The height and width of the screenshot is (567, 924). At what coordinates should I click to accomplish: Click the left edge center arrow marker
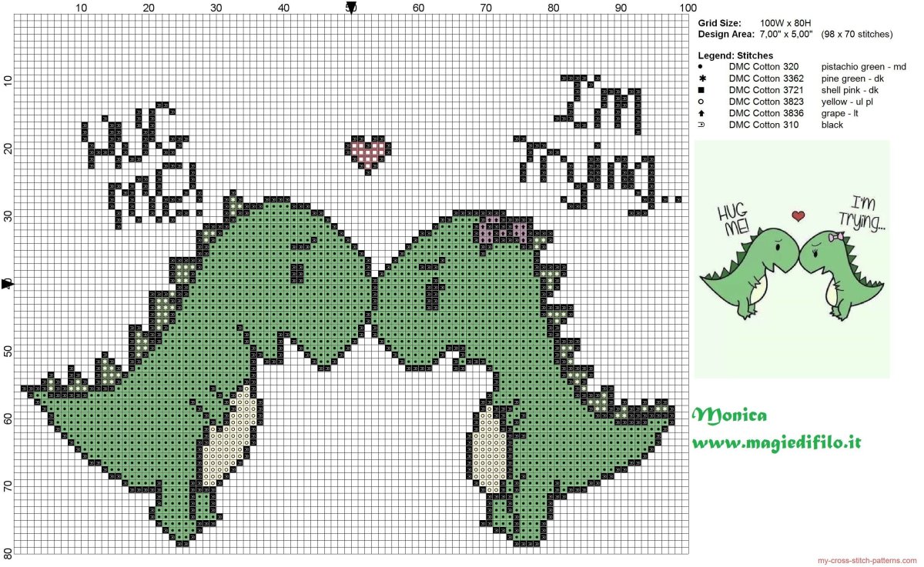(7, 284)
